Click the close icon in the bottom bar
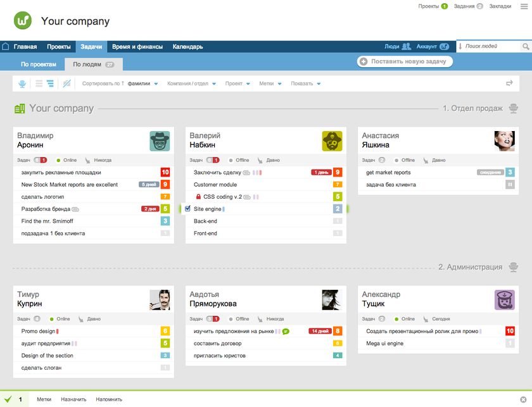 523,399
